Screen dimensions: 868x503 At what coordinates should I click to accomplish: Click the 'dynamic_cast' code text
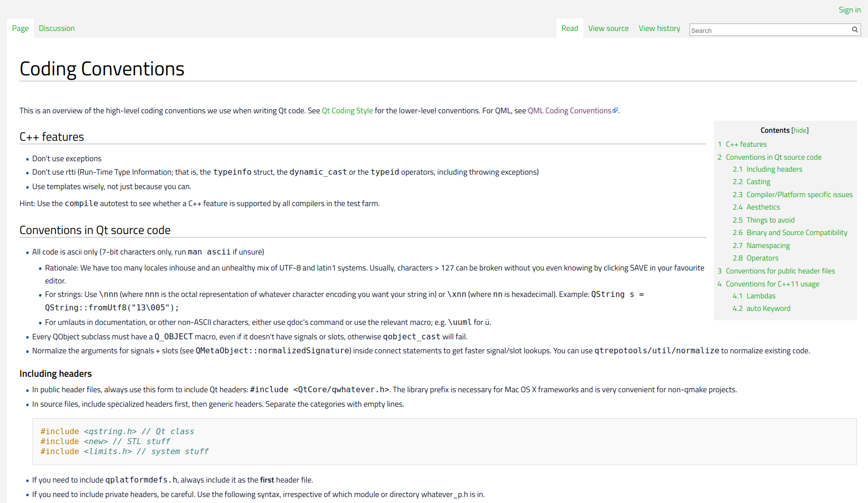pos(318,172)
